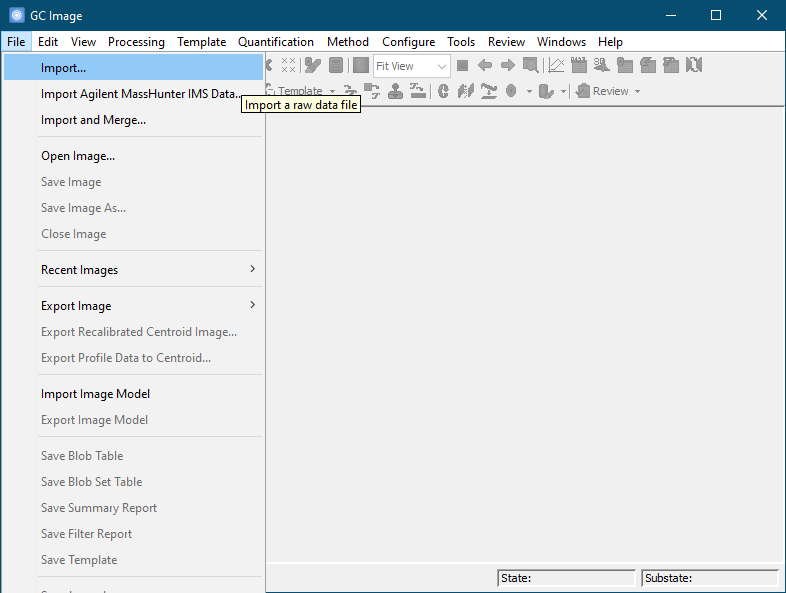Open the Configure menu
Image resolution: width=786 pixels, height=593 pixels.
click(409, 42)
